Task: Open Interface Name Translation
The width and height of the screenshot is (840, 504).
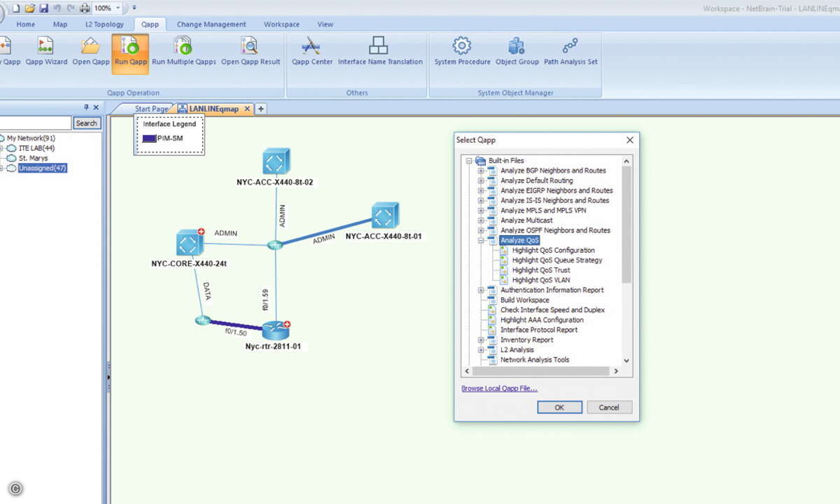Action: (380, 52)
